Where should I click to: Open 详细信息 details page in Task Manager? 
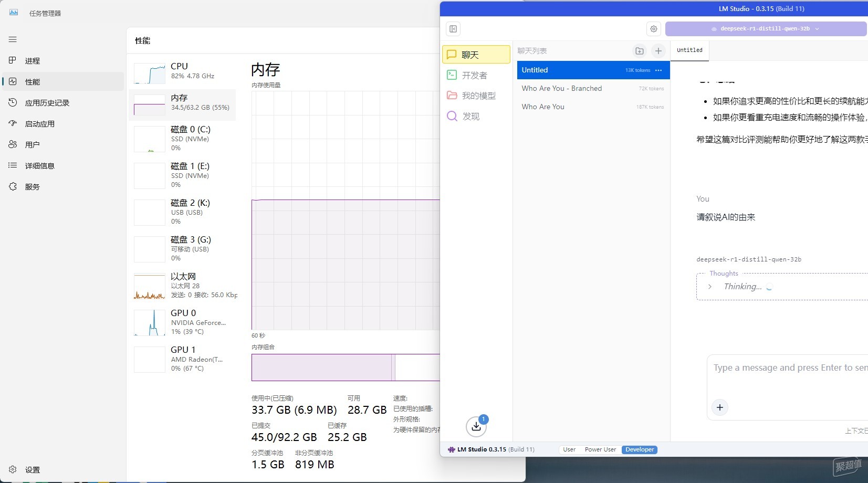click(63, 165)
